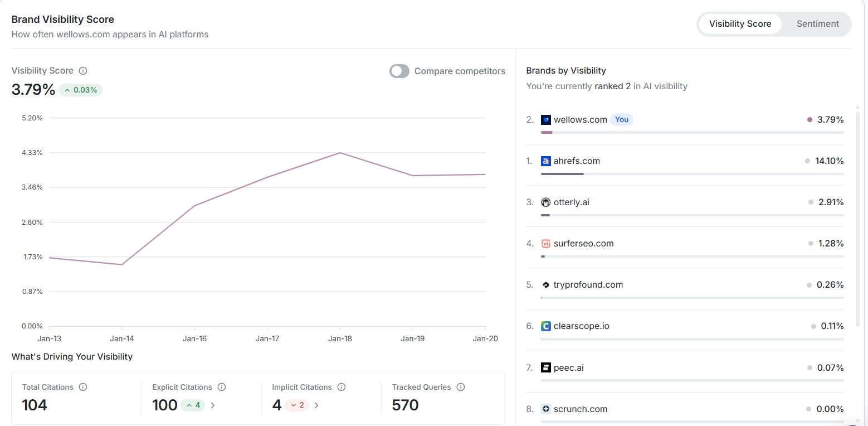Switch to the Sentiment tab
The height and width of the screenshot is (426, 868).
(817, 24)
